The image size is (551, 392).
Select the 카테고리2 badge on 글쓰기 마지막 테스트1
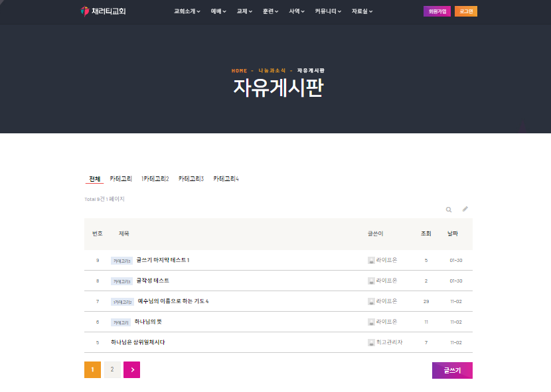point(121,260)
